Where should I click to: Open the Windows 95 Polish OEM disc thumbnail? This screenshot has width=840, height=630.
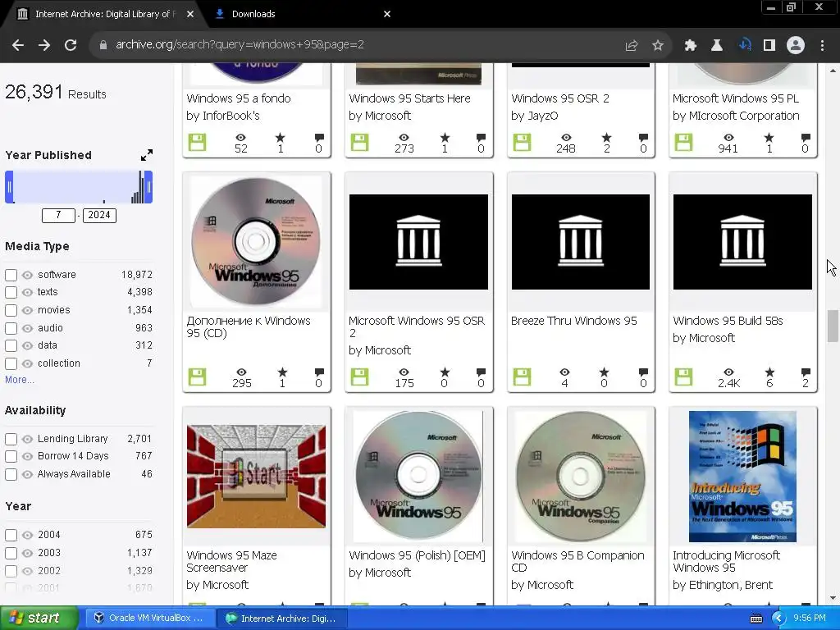(418, 477)
